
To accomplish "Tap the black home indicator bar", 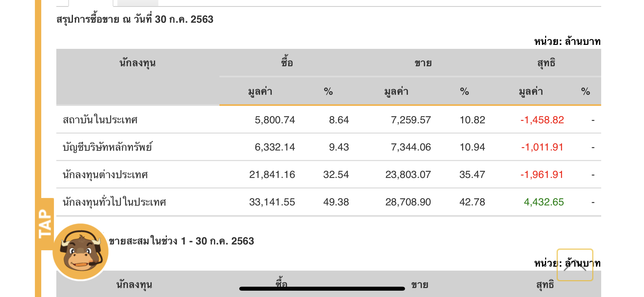I will point(322,289).
